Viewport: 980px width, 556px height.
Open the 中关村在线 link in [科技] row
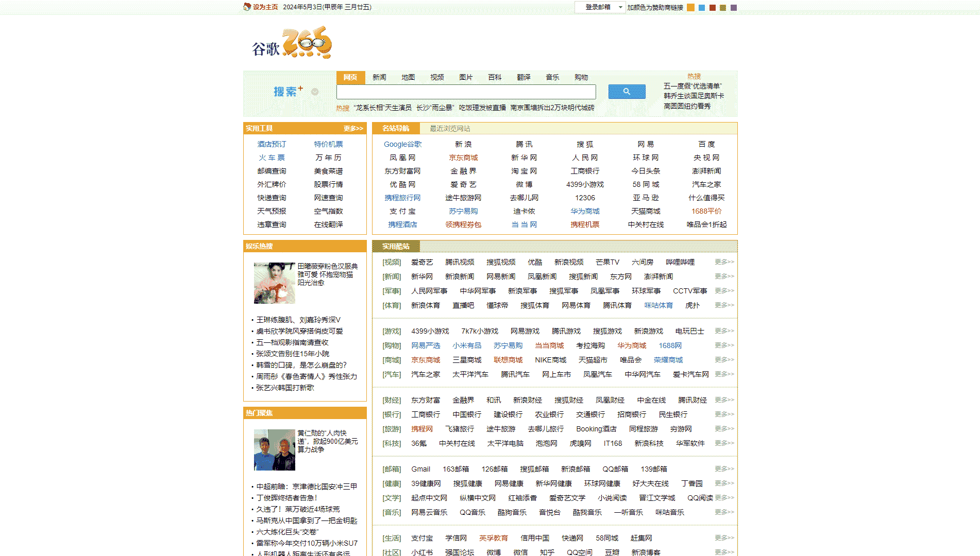point(457,443)
